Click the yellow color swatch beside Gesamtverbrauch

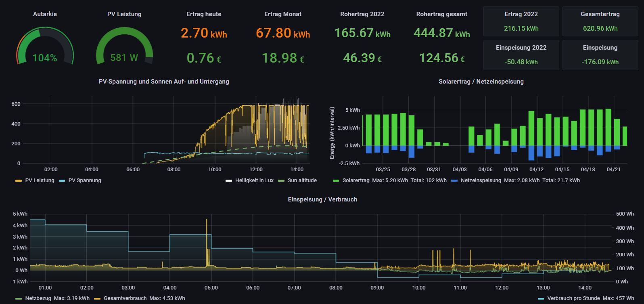(x=97, y=299)
